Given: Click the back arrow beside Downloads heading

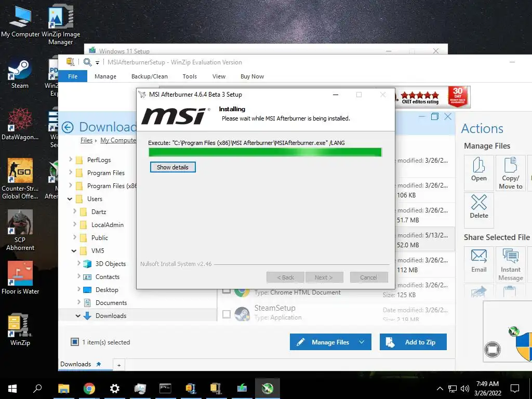Looking at the screenshot, I should coord(68,128).
